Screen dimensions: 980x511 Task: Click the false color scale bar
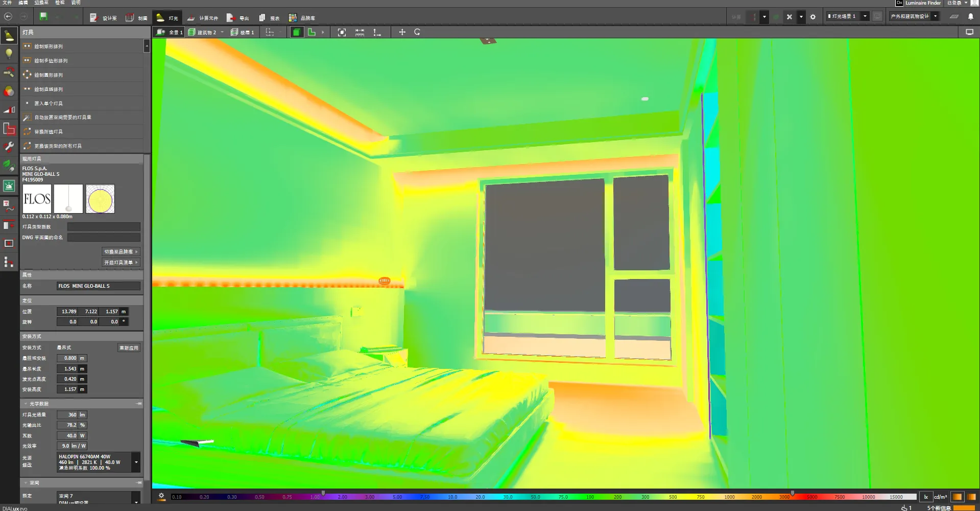point(543,497)
